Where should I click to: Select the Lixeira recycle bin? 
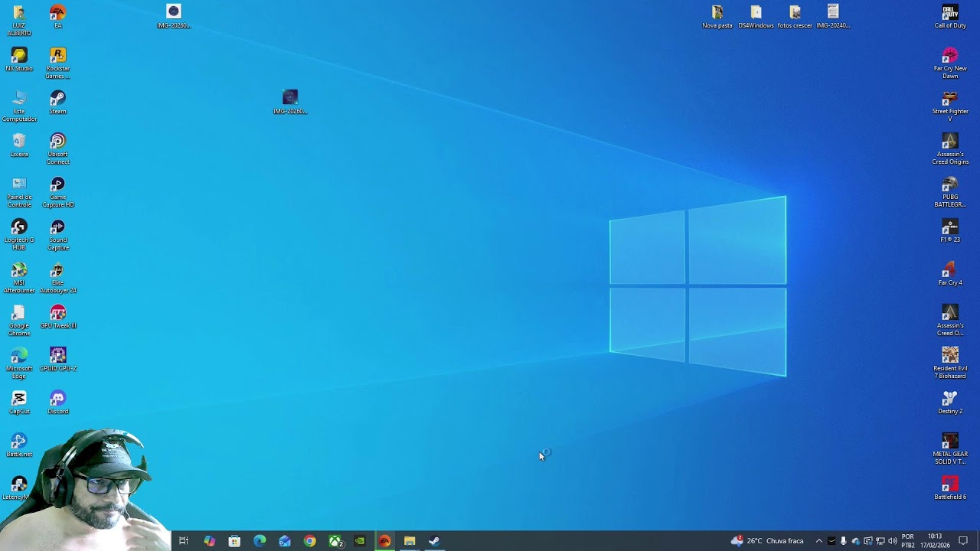point(19,145)
